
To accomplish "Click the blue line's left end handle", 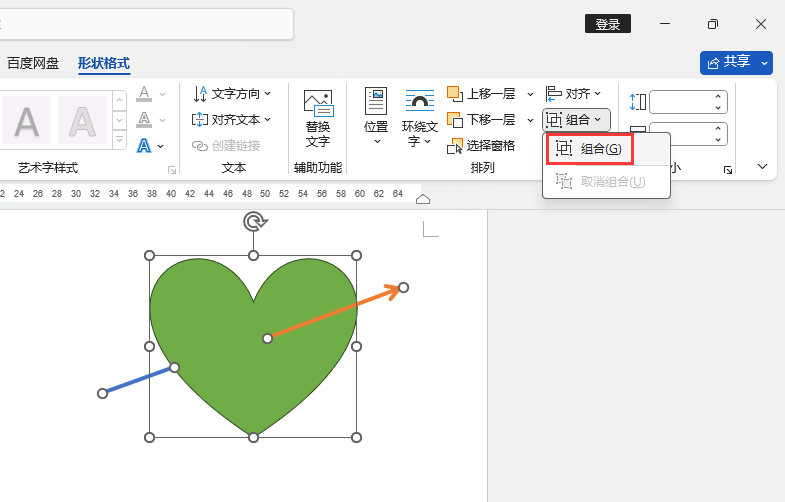I will (102, 393).
